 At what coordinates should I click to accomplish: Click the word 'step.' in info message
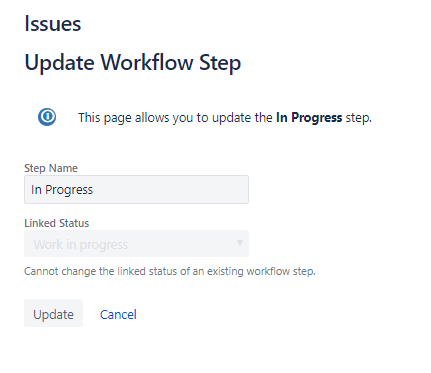(x=359, y=118)
